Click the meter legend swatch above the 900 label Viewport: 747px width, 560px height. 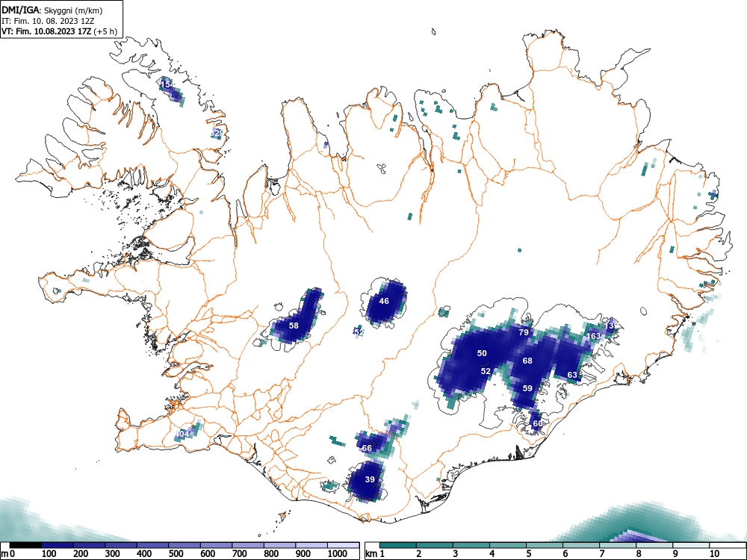click(x=311, y=545)
